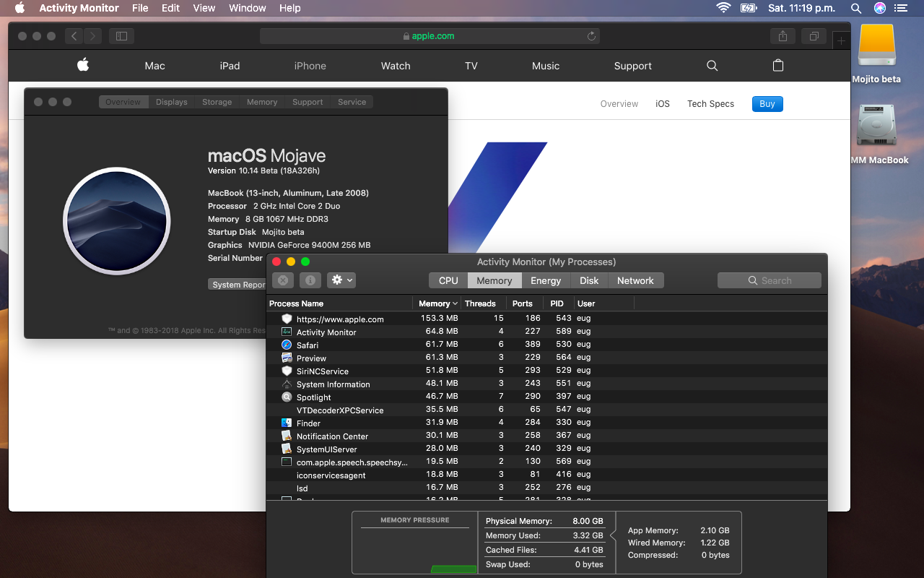This screenshot has height=578, width=924.
Task: Click the Activity Monitor search field
Action: 770,280
